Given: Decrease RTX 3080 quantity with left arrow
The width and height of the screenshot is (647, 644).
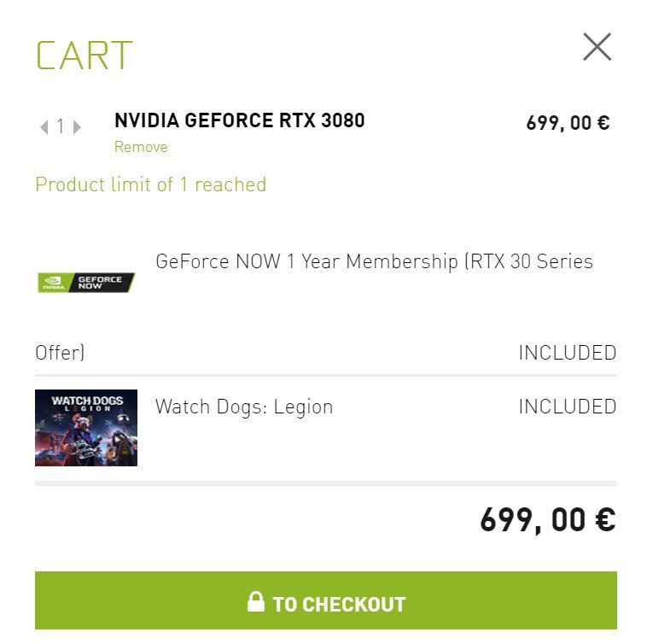Looking at the screenshot, I should 44,126.
